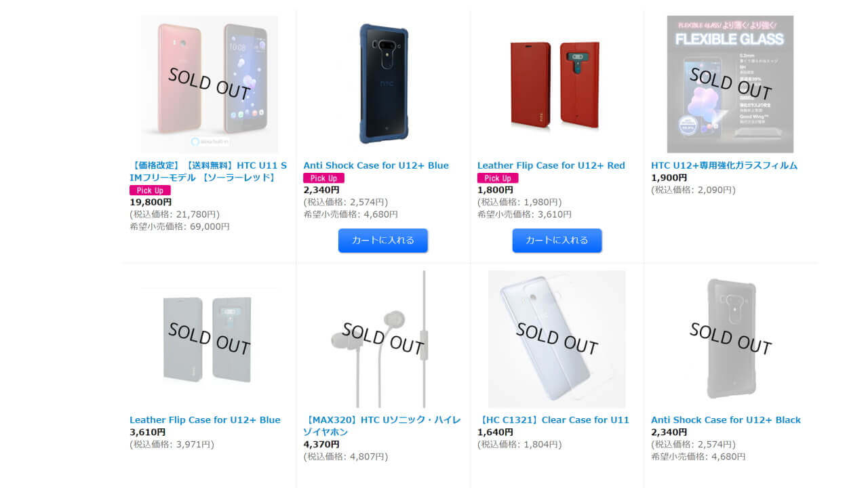The image size is (868, 488).
Task: Click the Leather Flip Case Red product image
Action: click(x=556, y=84)
